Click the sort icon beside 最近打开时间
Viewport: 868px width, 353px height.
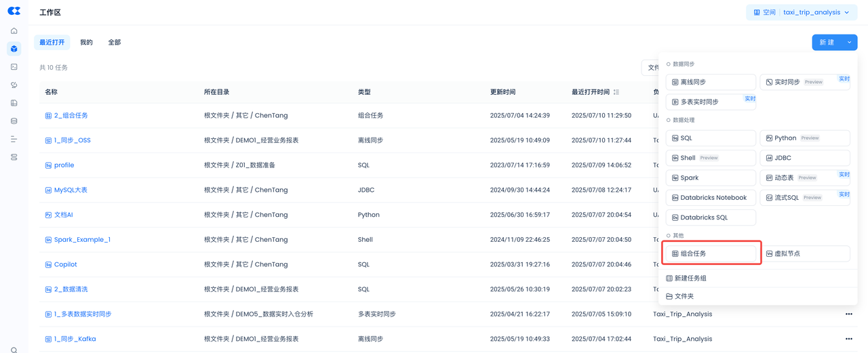pos(616,92)
